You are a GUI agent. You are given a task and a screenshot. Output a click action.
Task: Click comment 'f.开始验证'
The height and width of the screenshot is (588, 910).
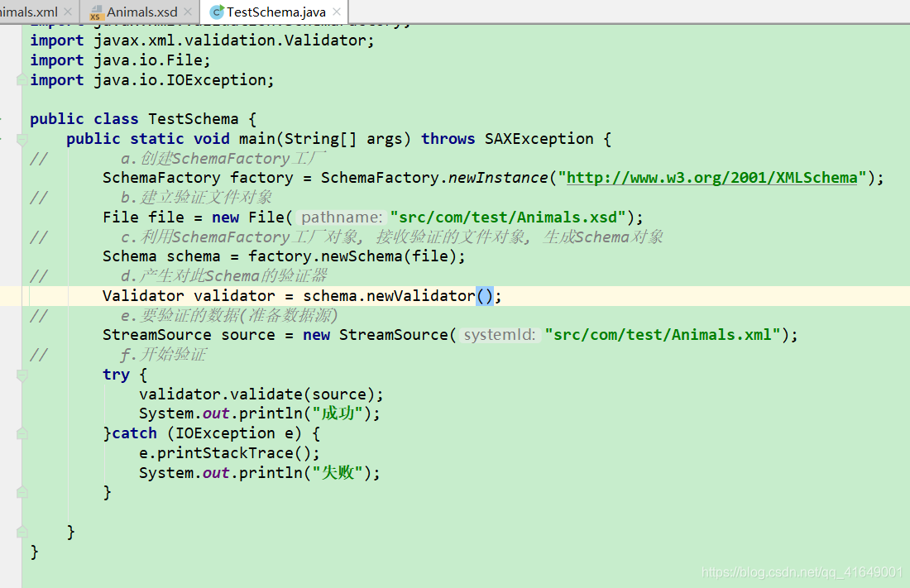tap(163, 355)
